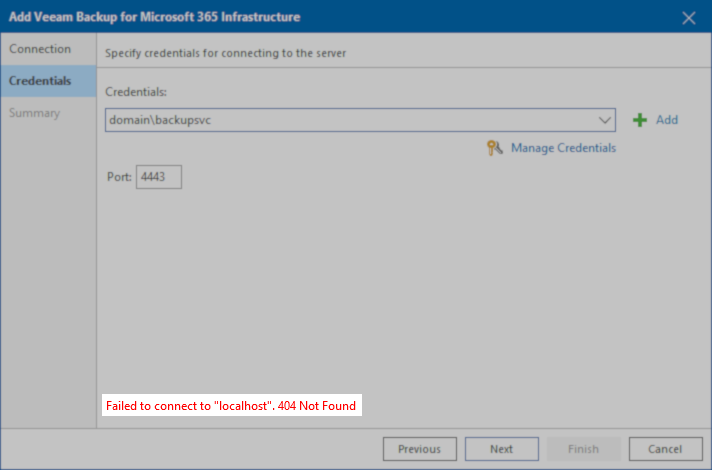The image size is (712, 470).
Task: Expand the Credentials dropdown arrow
Action: tap(604, 120)
